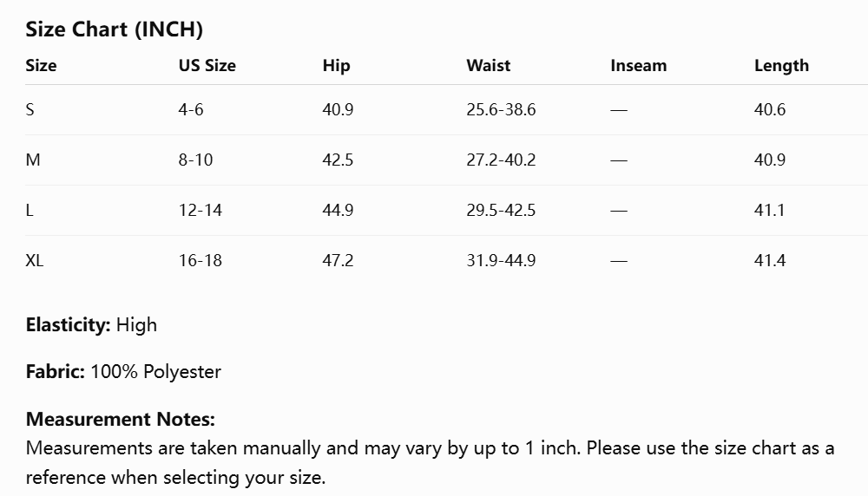The image size is (868, 496).
Task: Select the M size row label
Action: coord(33,160)
